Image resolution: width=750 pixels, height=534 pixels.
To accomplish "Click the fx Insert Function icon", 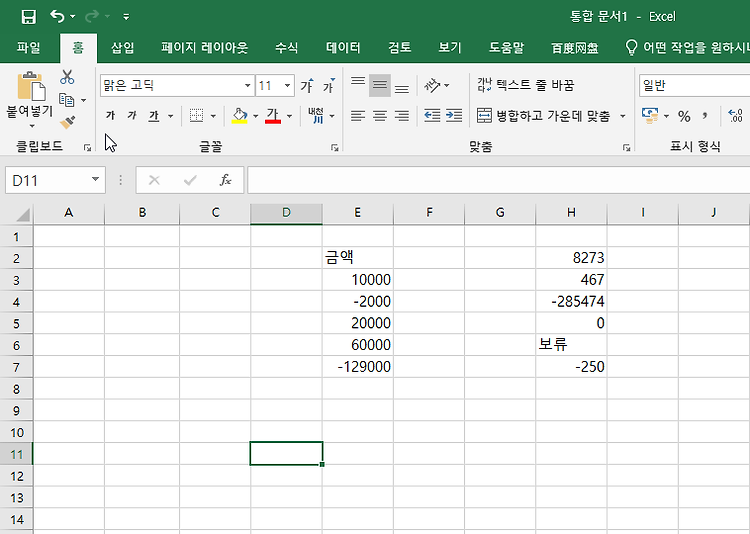I will [x=225, y=180].
